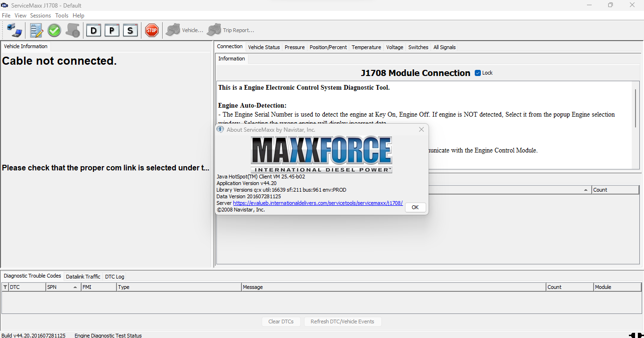Click 'Engine Auto-Detection:' heading text

tap(252, 106)
